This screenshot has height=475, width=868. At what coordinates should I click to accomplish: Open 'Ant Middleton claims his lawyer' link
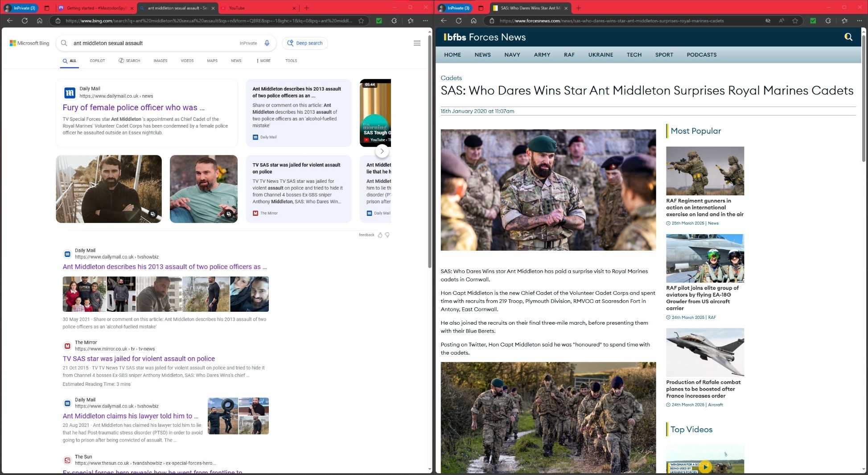(131, 416)
